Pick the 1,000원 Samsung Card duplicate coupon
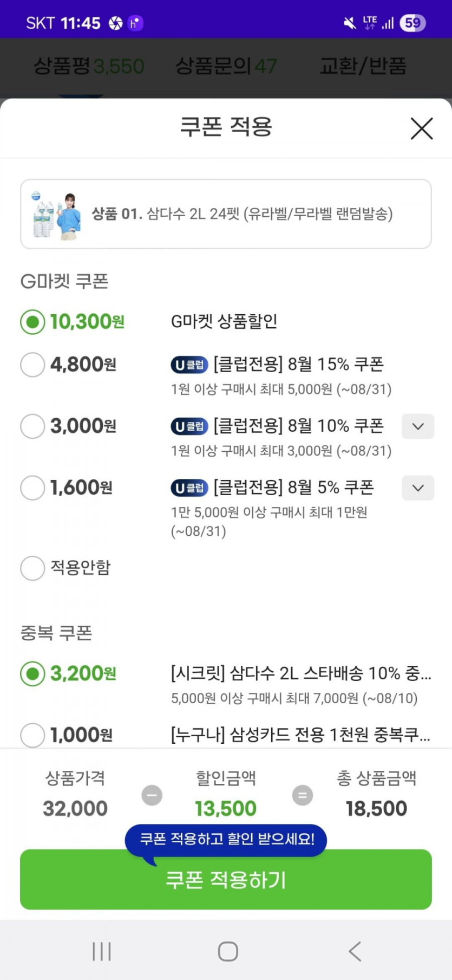452x980 pixels. (32, 735)
